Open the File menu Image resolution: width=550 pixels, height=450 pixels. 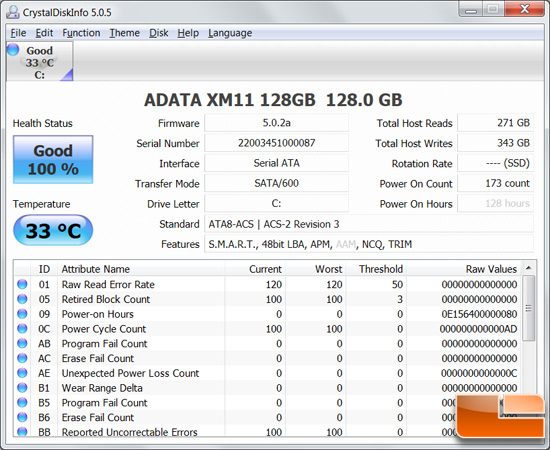click(18, 33)
